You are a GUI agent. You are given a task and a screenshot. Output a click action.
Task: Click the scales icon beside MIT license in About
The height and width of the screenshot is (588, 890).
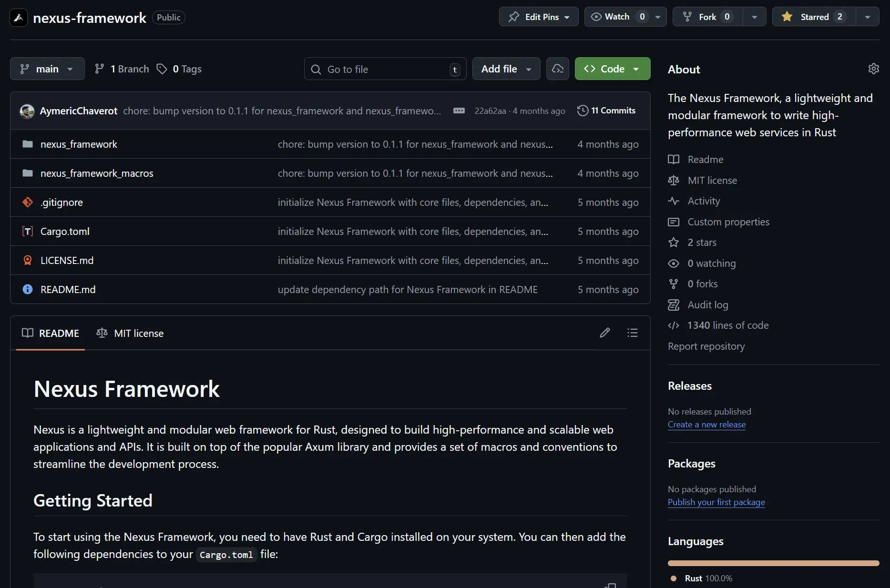coord(674,180)
